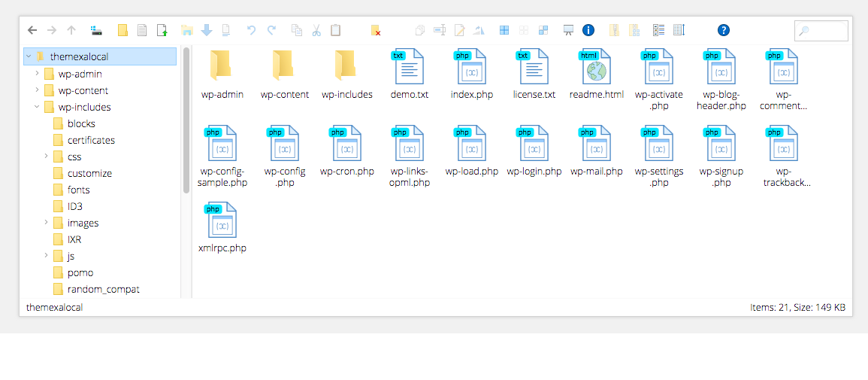Click the duplicate toolbar icon
868x380 pixels.
click(421, 30)
